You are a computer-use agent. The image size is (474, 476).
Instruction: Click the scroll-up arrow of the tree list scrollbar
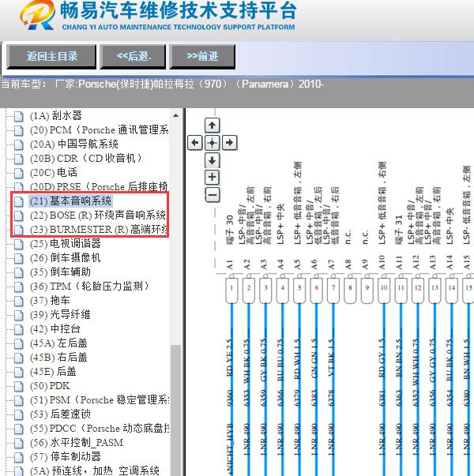[175, 116]
